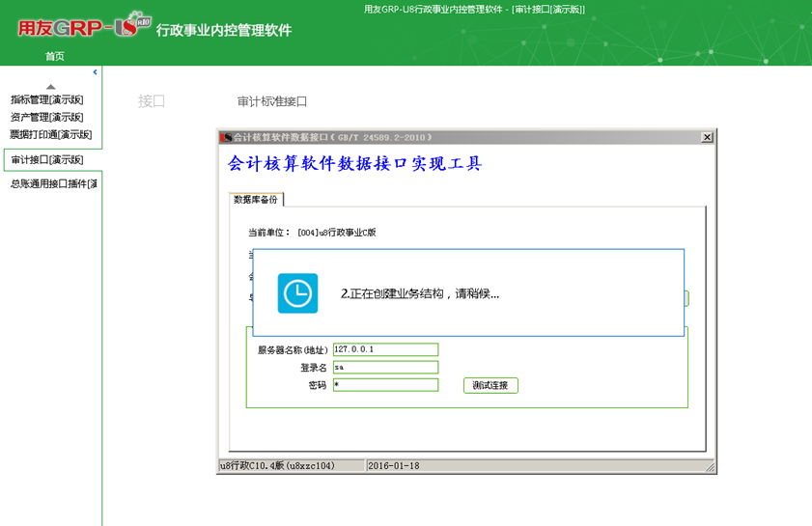Click the 用友GRP-U8 logo

pyautogui.click(x=84, y=25)
